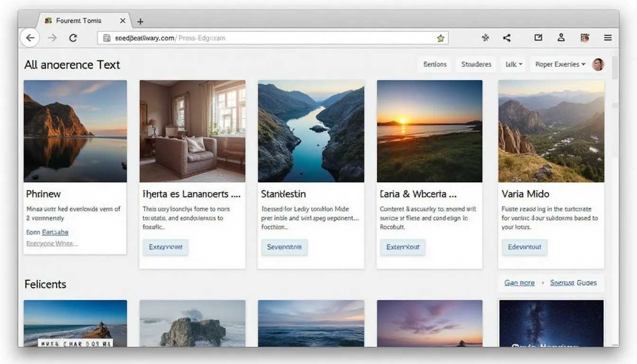Open the ocean horizon dusk thumbnail
The image size is (637, 364).
click(311, 323)
